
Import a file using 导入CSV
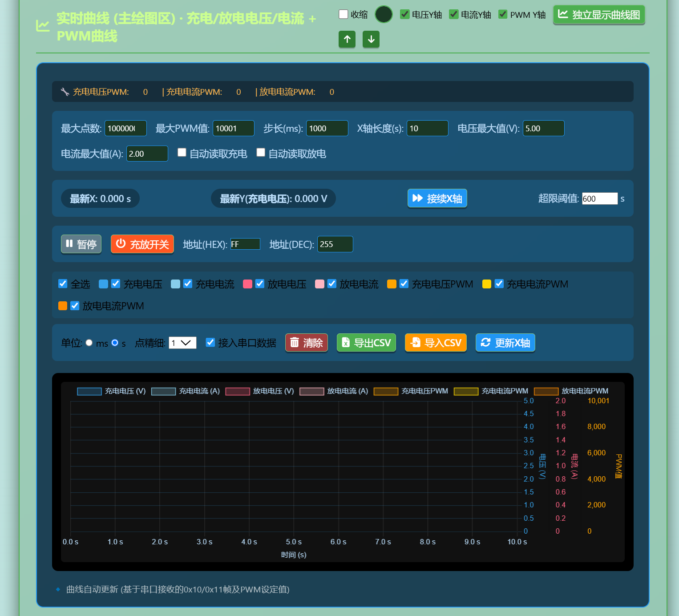(436, 343)
